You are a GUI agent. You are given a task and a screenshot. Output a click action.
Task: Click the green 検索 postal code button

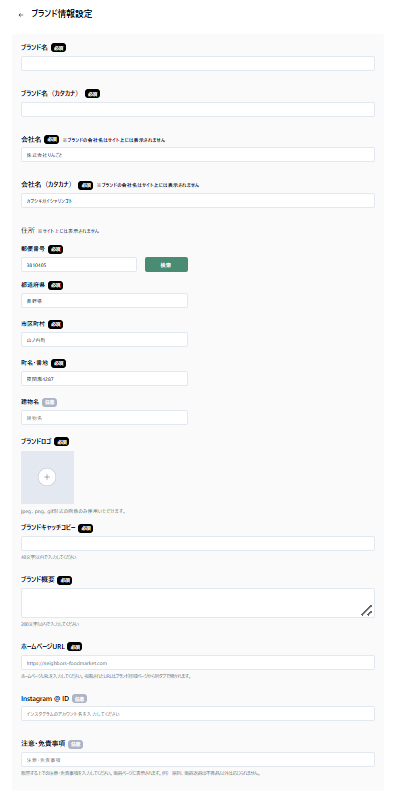[166, 264]
